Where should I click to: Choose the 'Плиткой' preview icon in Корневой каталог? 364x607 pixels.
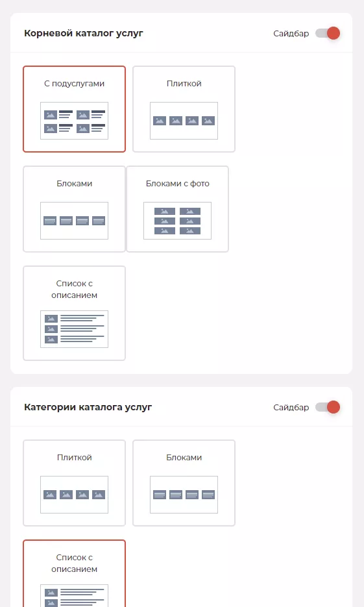pos(184,121)
